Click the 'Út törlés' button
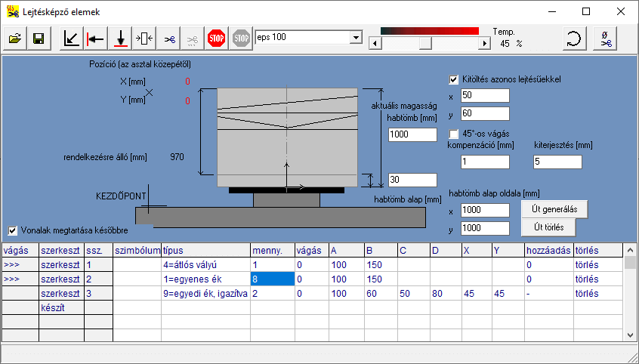Image resolution: width=639 pixels, height=364 pixels. click(548, 227)
